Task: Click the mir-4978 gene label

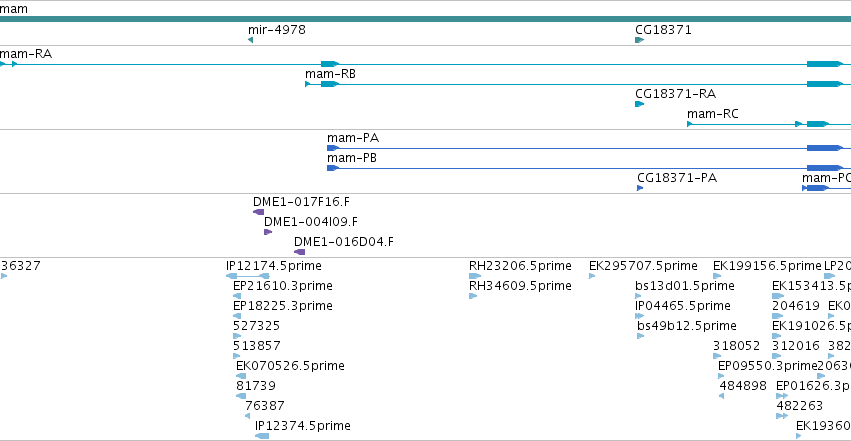Action: click(277, 30)
